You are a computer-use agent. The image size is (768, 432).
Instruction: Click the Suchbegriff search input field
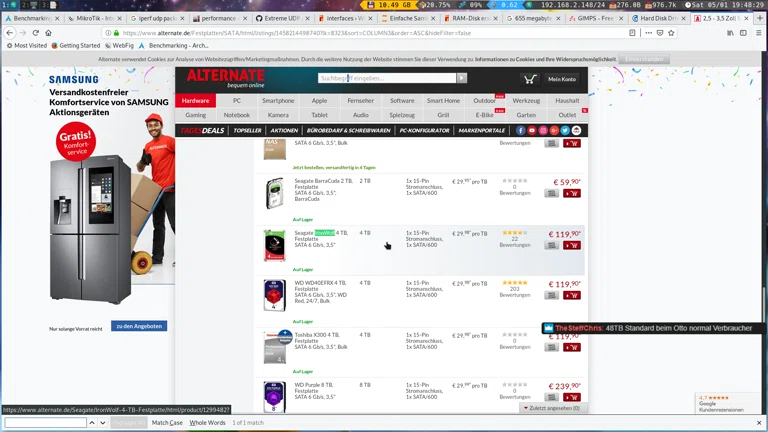387,78
